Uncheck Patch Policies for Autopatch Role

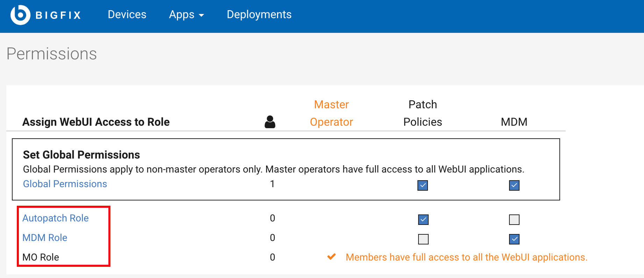(x=423, y=219)
